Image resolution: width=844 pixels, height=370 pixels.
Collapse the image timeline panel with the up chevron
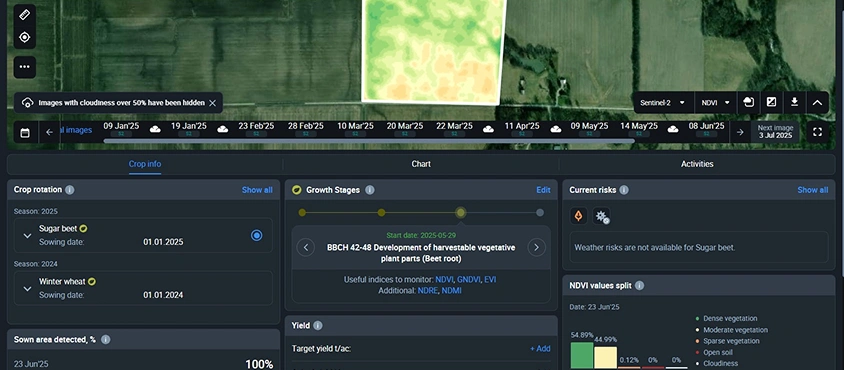coord(818,102)
